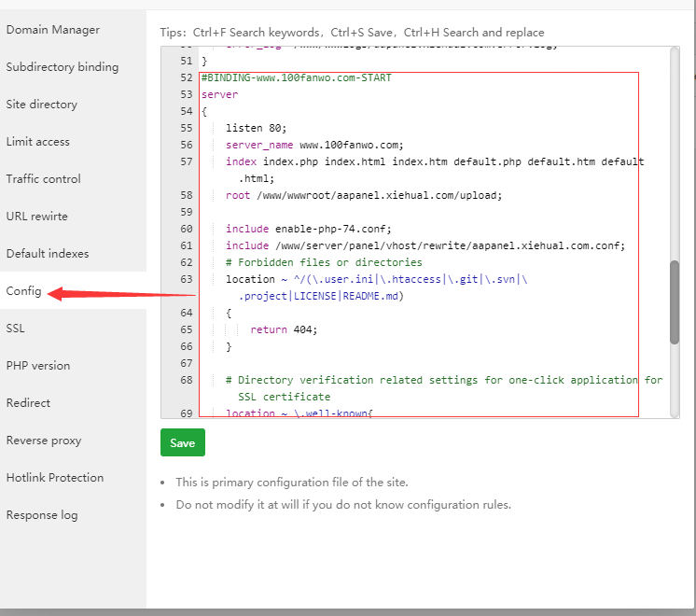Go to the Reverse proxy tab
The image size is (696, 616).
tap(43, 441)
